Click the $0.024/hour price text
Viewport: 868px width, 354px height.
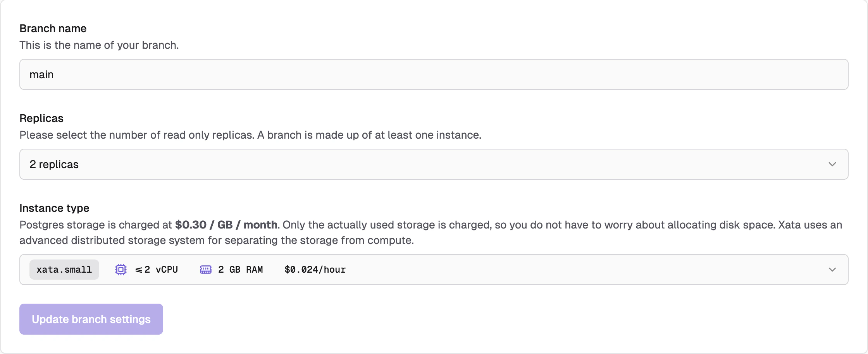tap(315, 270)
